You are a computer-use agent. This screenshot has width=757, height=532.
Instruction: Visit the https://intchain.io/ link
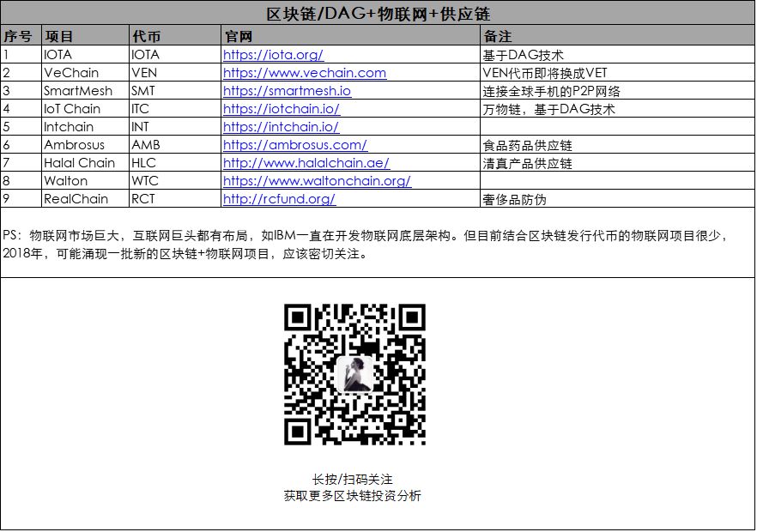281,127
